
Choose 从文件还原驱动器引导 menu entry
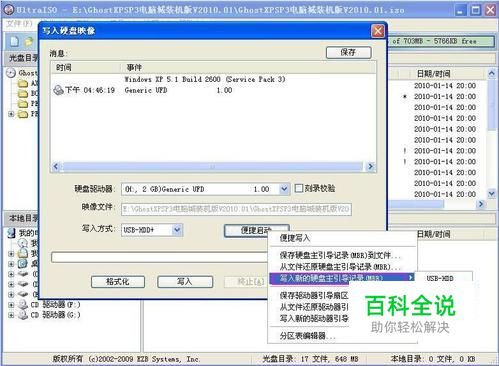(x=314, y=307)
